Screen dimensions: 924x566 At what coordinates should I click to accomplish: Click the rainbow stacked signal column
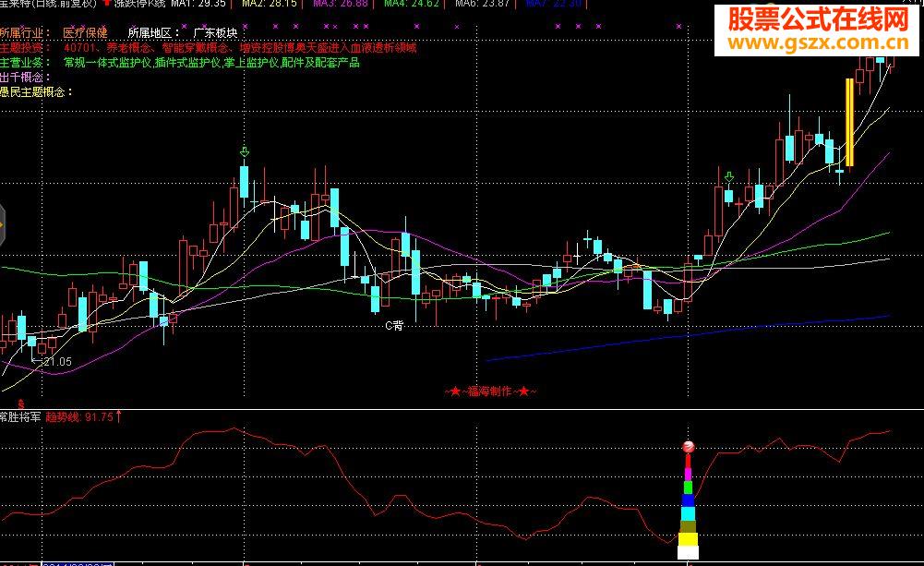[x=688, y=506]
